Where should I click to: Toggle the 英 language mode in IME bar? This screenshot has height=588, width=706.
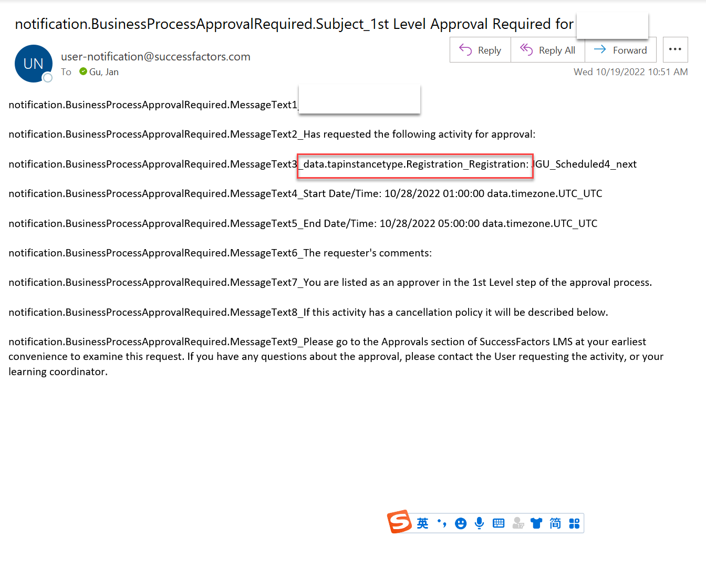click(423, 523)
